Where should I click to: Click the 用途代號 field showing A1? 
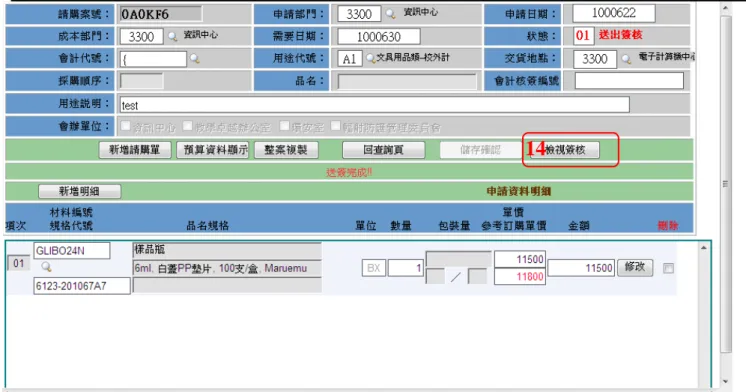coord(350,59)
